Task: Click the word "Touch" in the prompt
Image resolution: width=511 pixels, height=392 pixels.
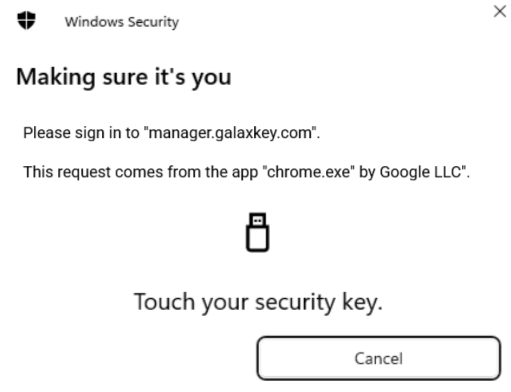Action: pos(164,301)
